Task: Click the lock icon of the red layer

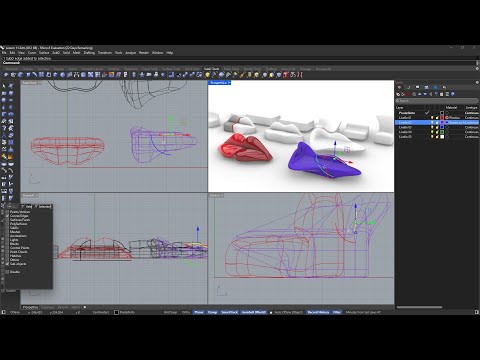Action: (x=437, y=118)
